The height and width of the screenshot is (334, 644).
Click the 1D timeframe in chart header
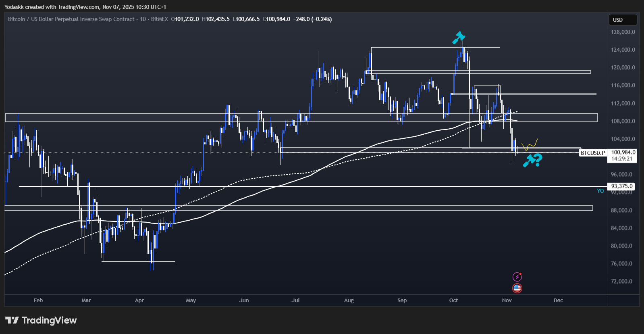[x=143, y=19]
